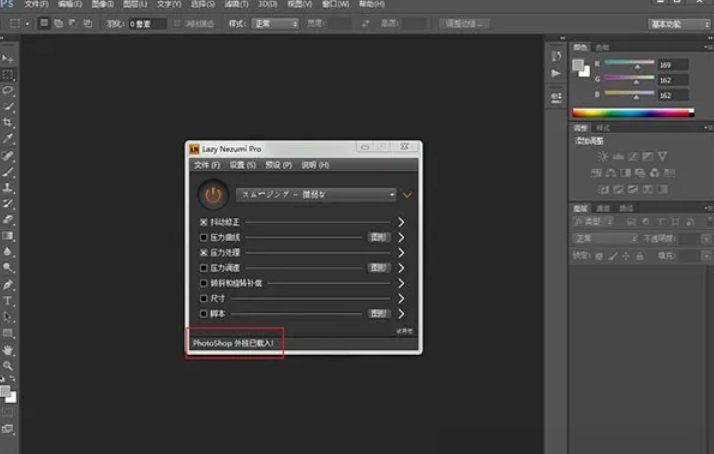Collapse panel with the orange chevron

[407, 195]
